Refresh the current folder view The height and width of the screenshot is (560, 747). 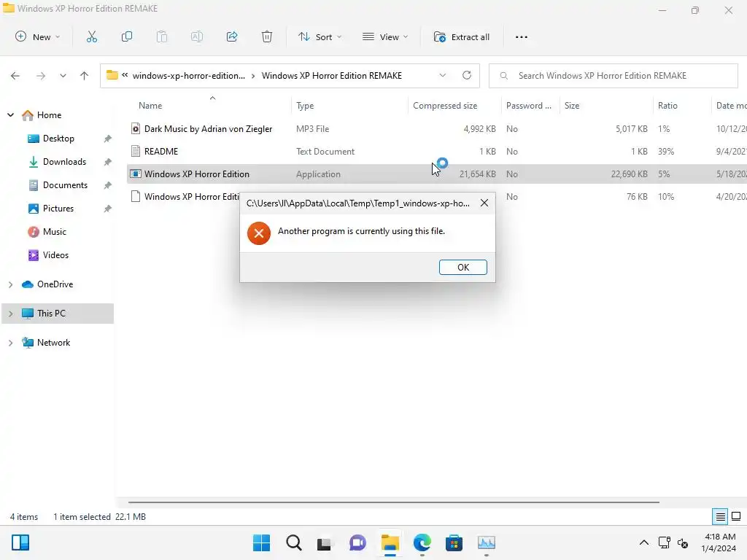467,75
